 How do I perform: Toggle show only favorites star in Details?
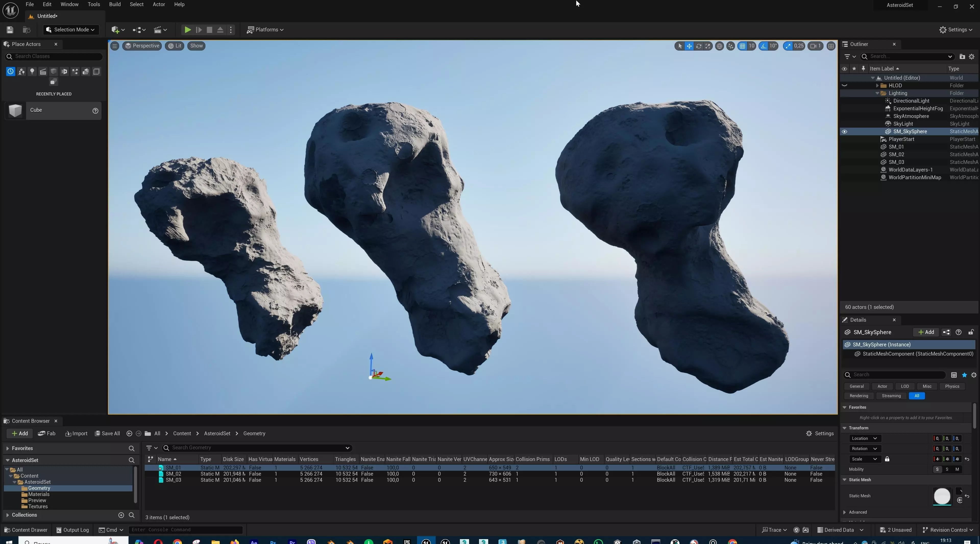click(x=964, y=375)
